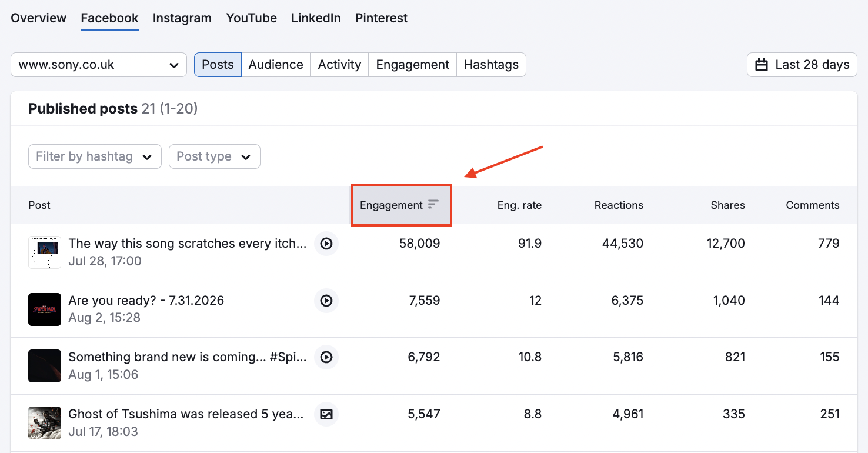Sort posts by the Comments column
The image size is (868, 453).
pos(813,205)
